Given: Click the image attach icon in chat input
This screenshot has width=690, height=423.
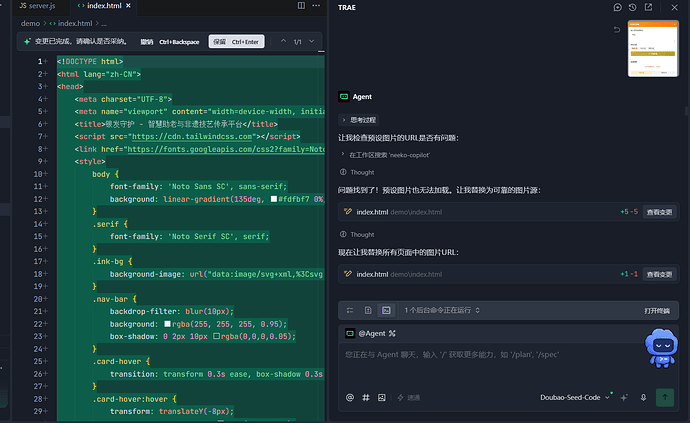Looking at the screenshot, I should (x=382, y=397).
